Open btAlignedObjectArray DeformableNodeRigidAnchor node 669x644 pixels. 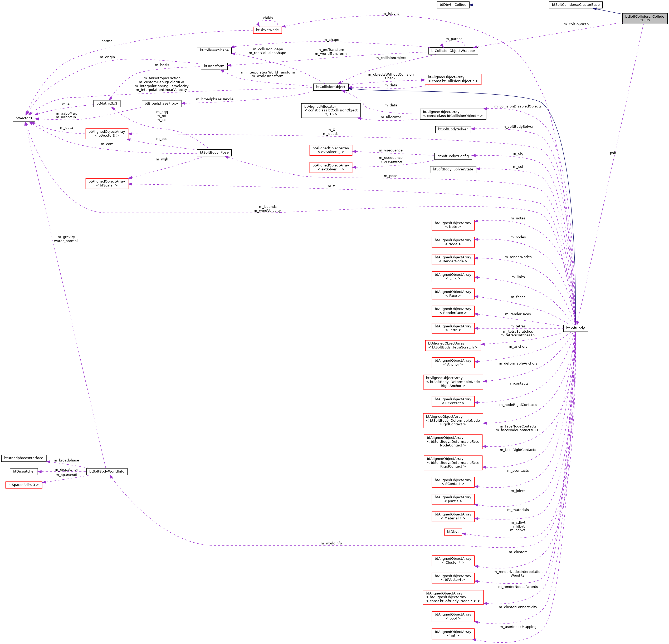coord(453,382)
